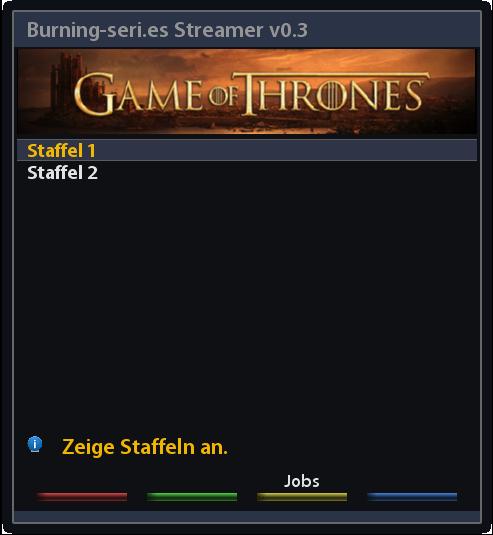This screenshot has height=535, width=493.
Task: Choose Staffel 2 from the list
Action: point(62,173)
